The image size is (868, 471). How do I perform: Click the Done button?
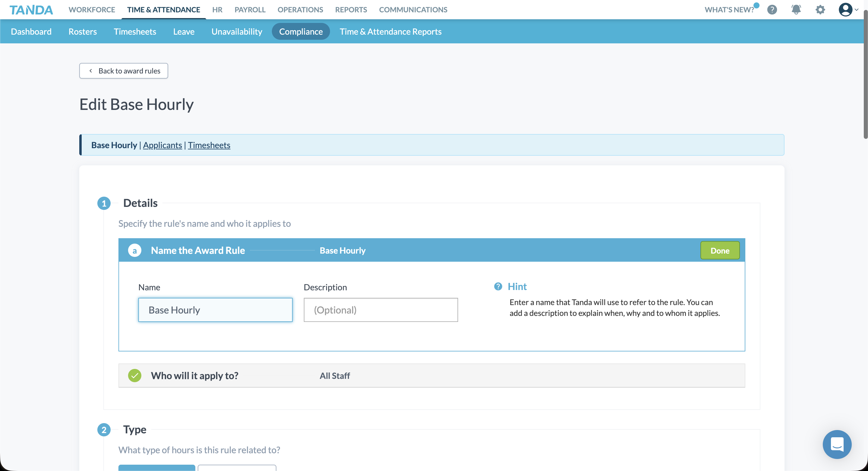pos(720,250)
